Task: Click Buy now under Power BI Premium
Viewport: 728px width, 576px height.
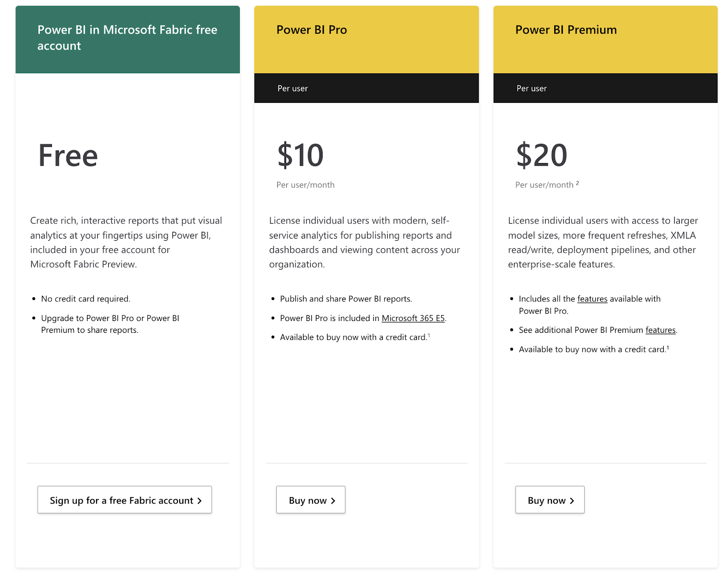Action: (550, 500)
